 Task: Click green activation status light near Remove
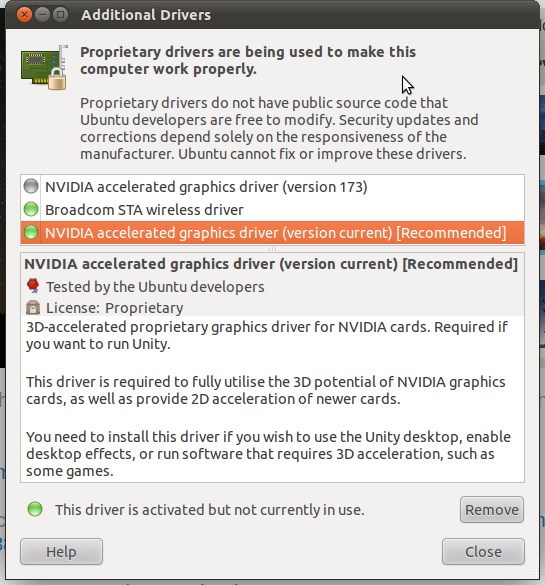[35, 509]
